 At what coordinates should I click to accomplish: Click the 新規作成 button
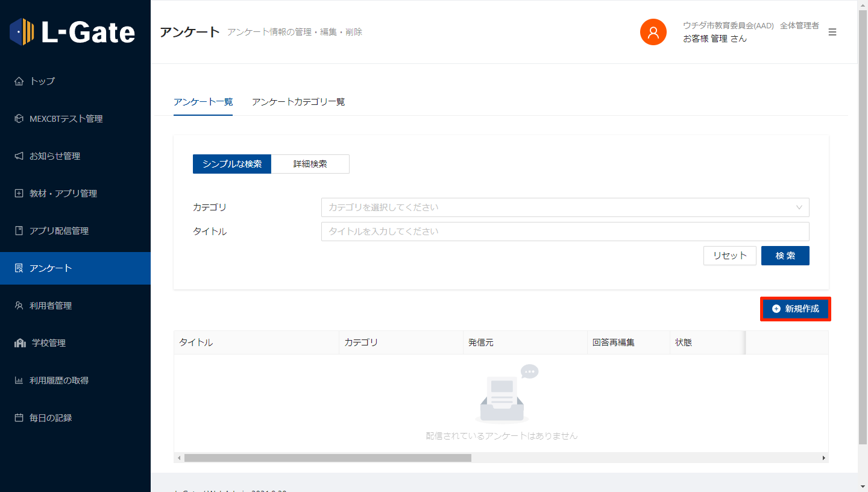(795, 309)
